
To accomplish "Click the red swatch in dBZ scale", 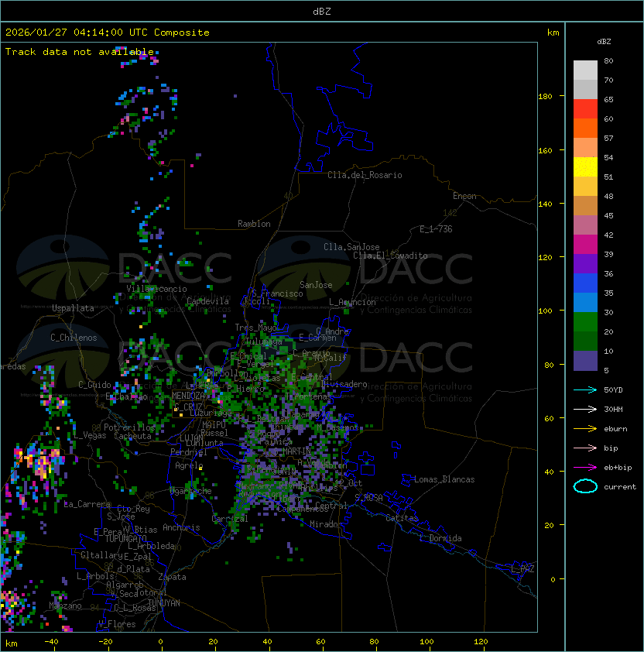I will [585, 108].
